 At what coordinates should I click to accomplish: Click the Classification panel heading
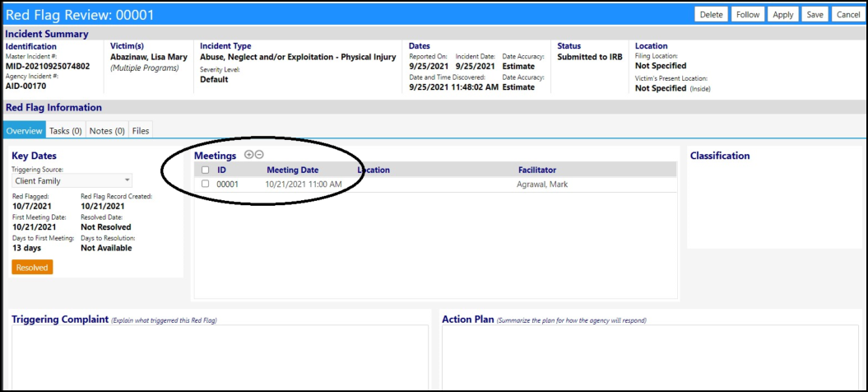coord(720,156)
